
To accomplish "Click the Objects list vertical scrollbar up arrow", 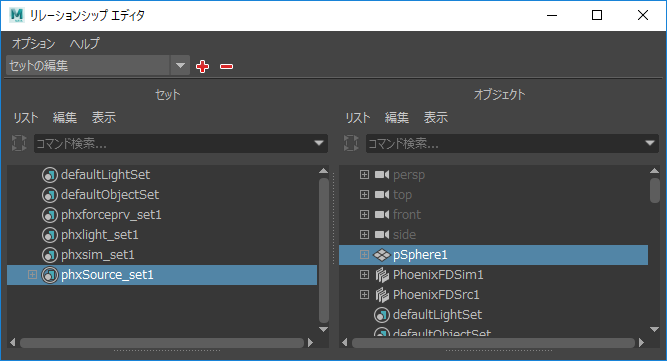I will click(654, 171).
